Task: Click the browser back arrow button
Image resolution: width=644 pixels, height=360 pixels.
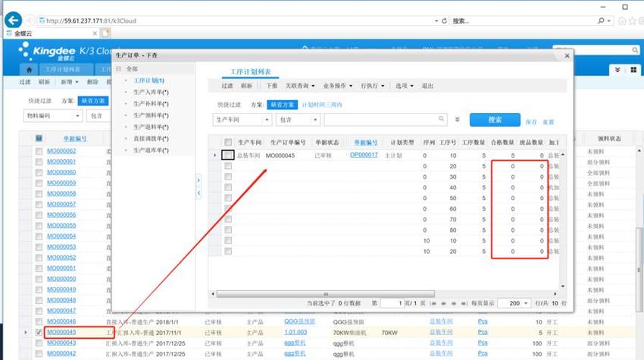Action: point(13,20)
